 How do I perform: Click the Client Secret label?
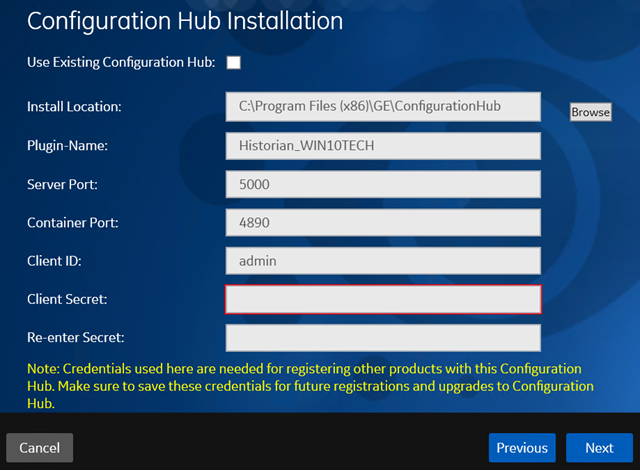point(67,299)
